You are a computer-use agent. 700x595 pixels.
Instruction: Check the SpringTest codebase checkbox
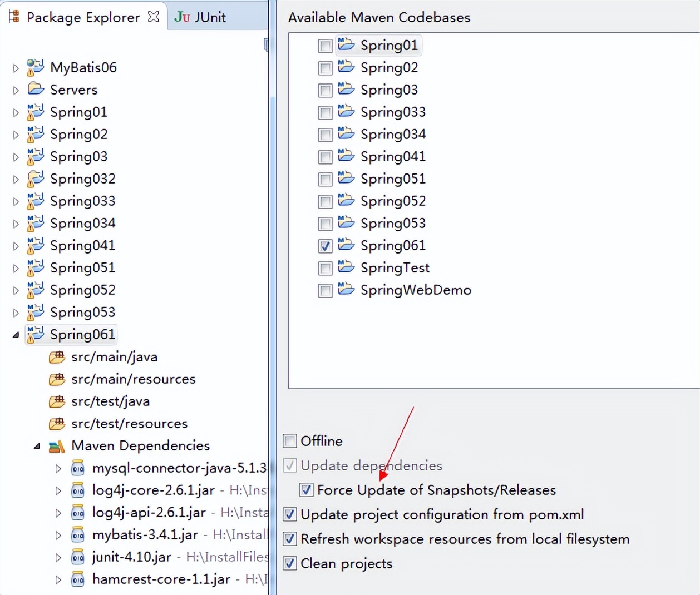[326, 268]
